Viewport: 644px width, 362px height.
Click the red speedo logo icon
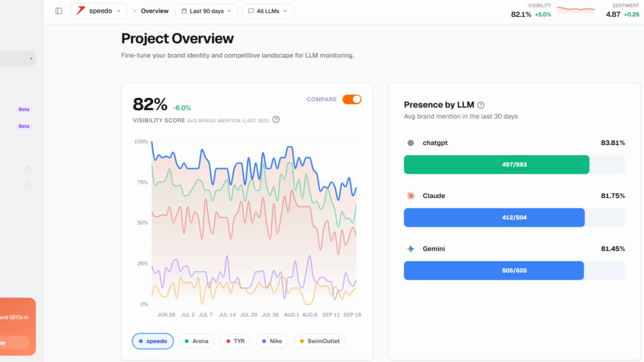click(81, 11)
